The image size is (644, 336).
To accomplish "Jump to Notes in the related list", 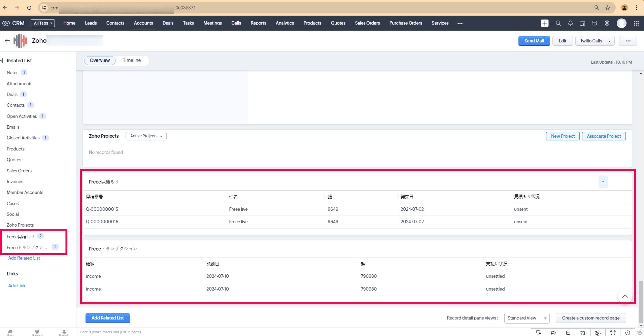I will (x=12, y=72).
